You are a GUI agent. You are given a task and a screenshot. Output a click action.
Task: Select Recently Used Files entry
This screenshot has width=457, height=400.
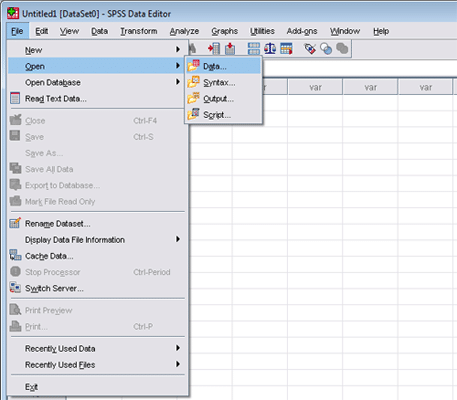[97, 364]
